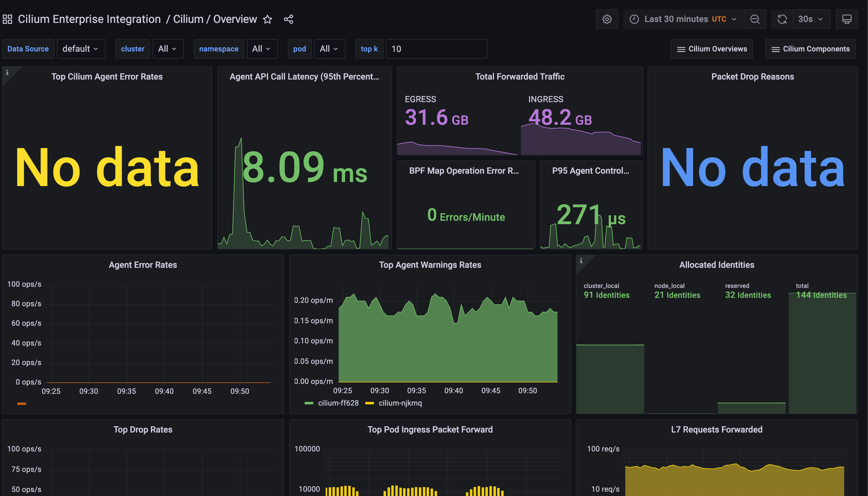
Task: Open the info icon on Allocated Identities panel
Action: click(x=581, y=261)
